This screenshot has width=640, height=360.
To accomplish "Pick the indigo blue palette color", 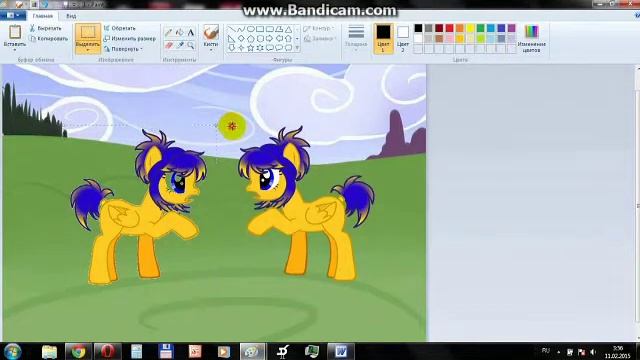I will point(501,28).
